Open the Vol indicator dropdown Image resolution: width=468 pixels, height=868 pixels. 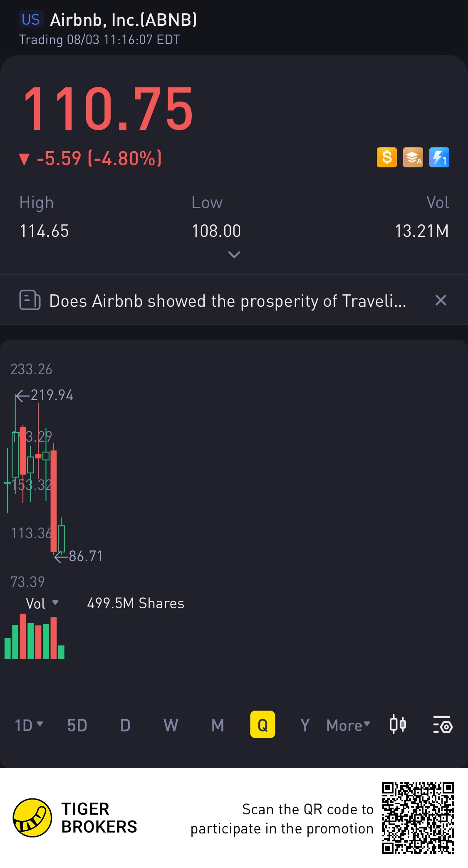tap(42, 603)
